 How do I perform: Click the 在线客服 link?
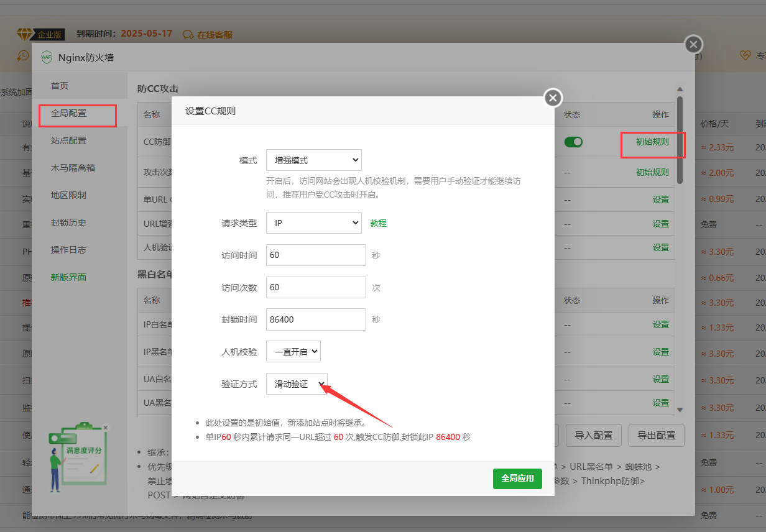coord(215,35)
